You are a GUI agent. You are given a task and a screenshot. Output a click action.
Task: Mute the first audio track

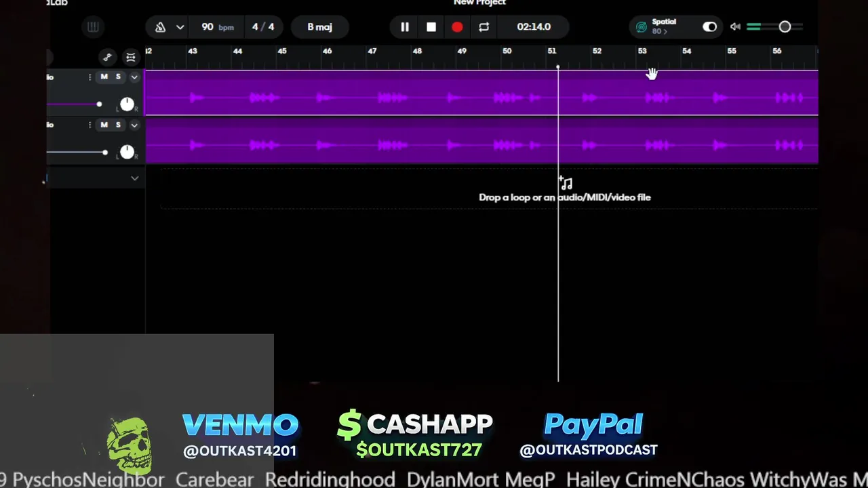[x=104, y=77]
